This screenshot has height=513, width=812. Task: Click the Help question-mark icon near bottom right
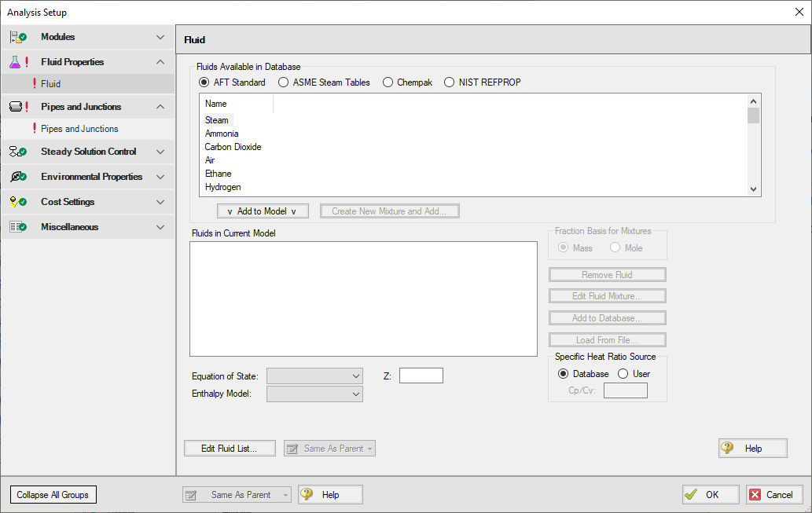(729, 448)
